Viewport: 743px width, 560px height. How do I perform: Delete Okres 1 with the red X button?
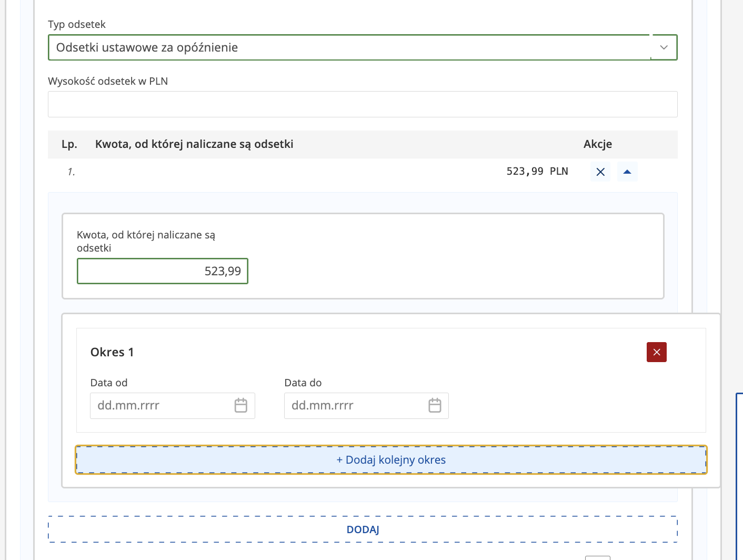click(657, 352)
